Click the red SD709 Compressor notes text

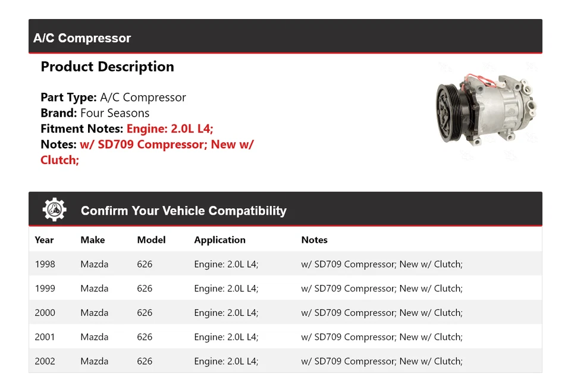click(x=167, y=144)
